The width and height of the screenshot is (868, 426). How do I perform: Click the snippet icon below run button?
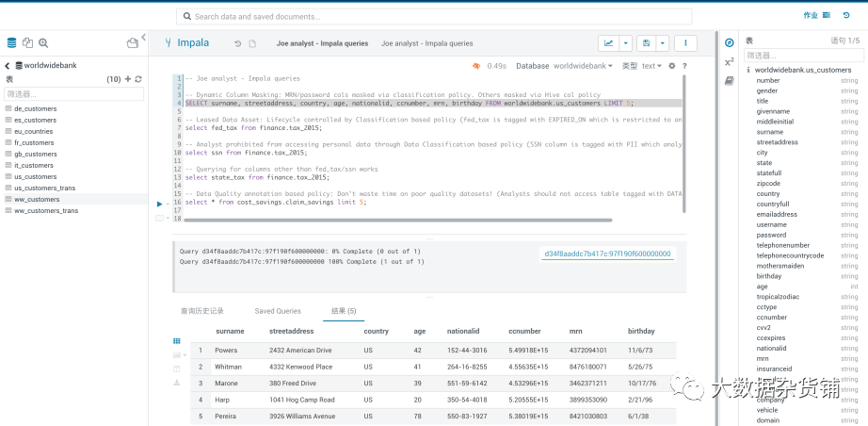(x=159, y=219)
